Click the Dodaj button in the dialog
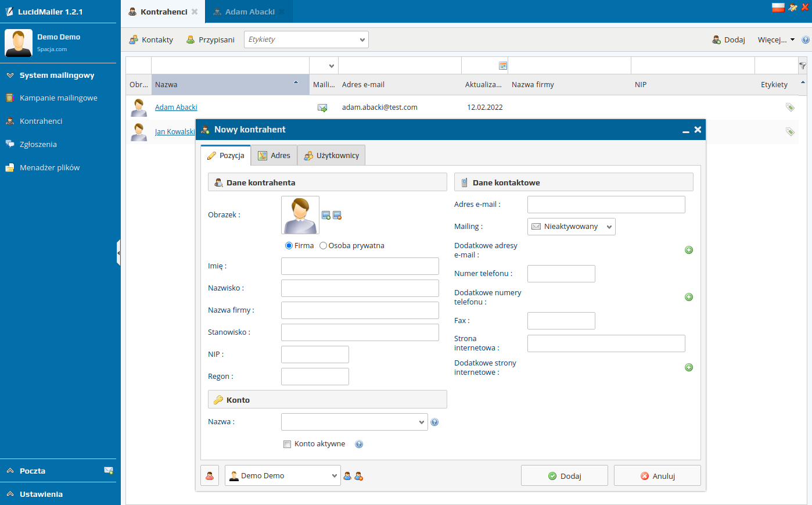This screenshot has width=812, height=505. pyautogui.click(x=565, y=475)
